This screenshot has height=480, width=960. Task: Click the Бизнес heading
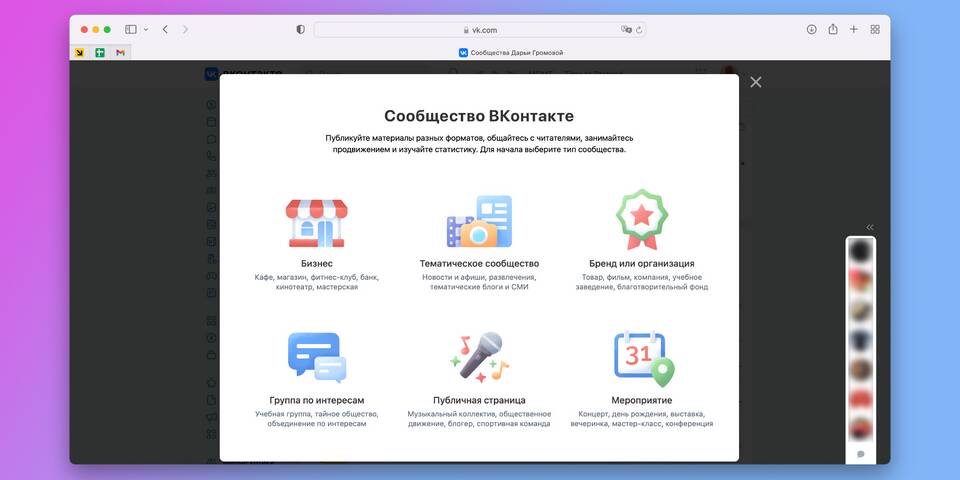(317, 264)
